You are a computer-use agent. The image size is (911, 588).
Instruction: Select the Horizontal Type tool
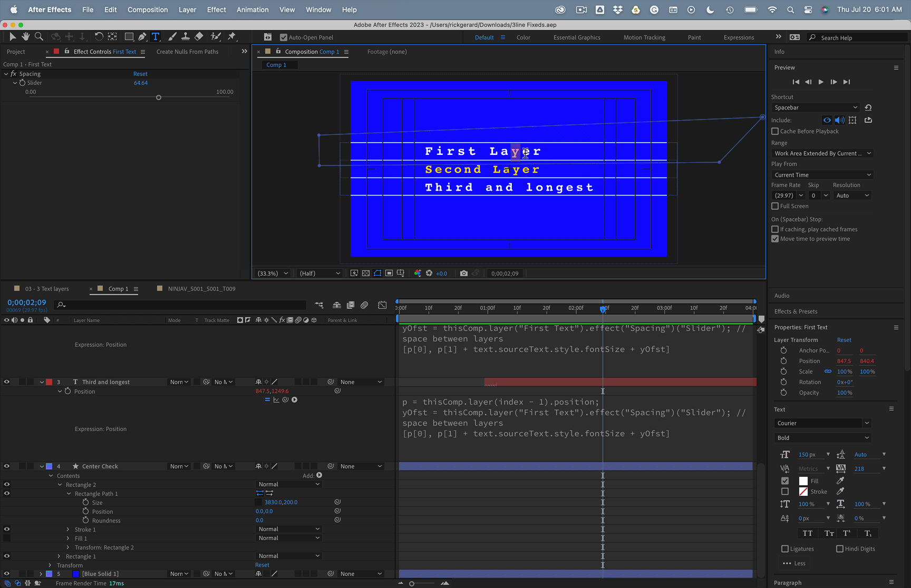[x=156, y=36]
